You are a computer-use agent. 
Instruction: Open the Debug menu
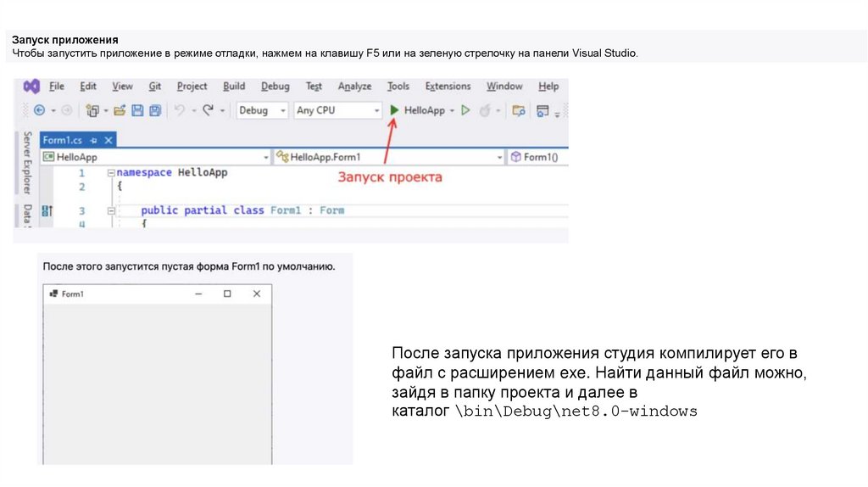pos(275,86)
